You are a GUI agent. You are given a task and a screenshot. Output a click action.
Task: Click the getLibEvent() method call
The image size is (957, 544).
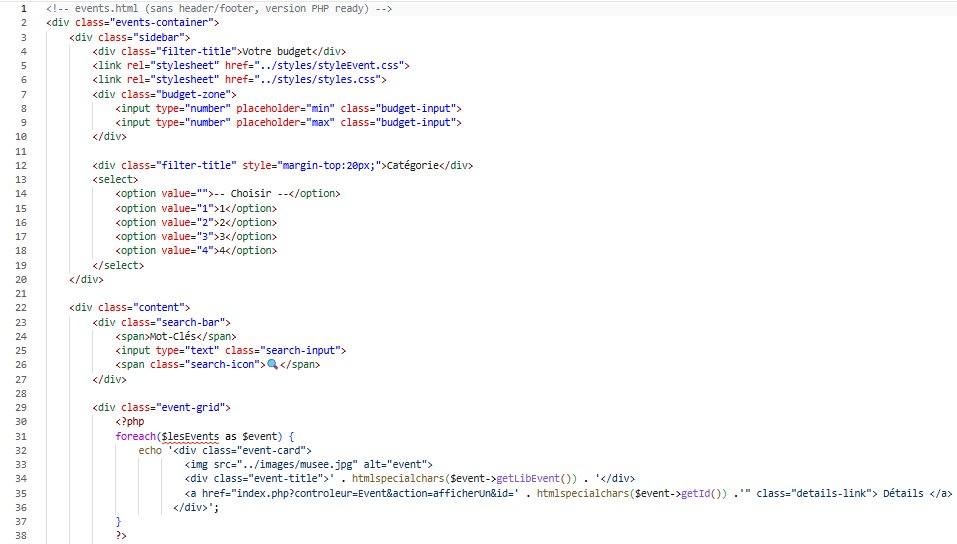536,479
